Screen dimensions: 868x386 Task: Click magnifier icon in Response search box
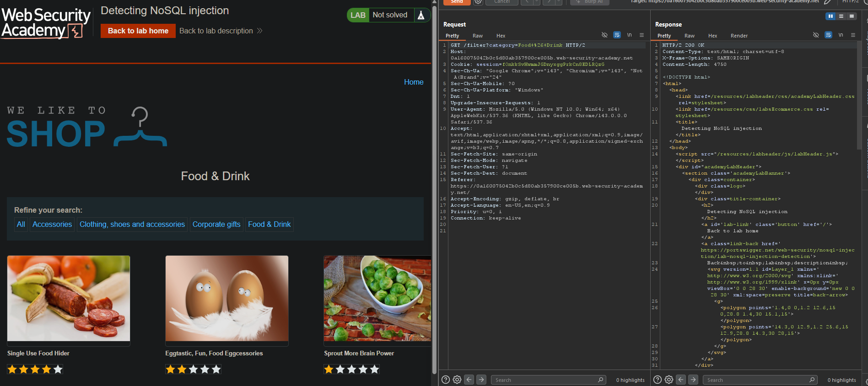coord(812,380)
